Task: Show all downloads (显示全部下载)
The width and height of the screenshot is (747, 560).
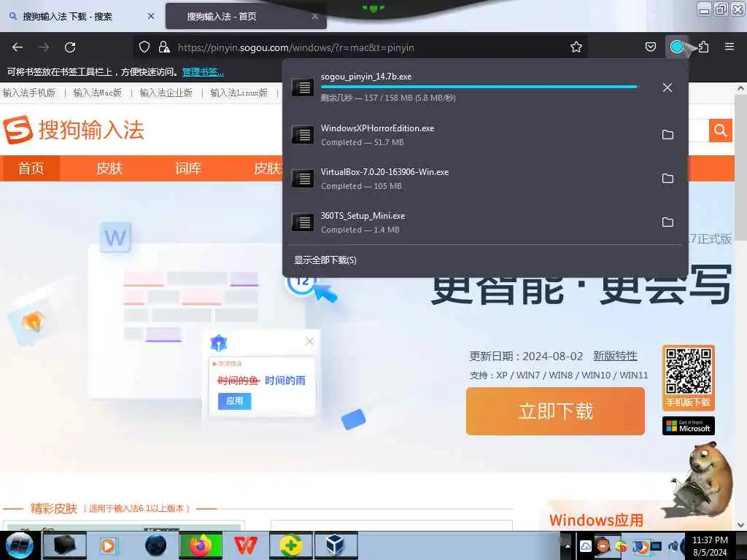Action: (x=325, y=260)
